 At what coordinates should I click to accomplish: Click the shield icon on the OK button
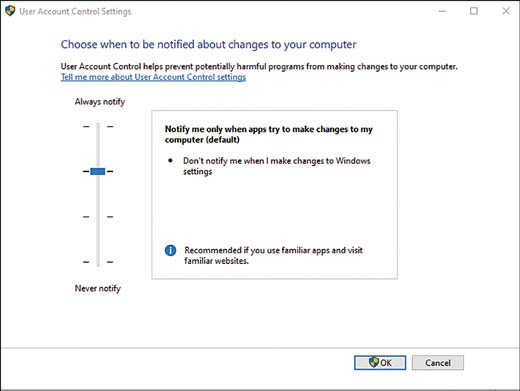point(374,362)
